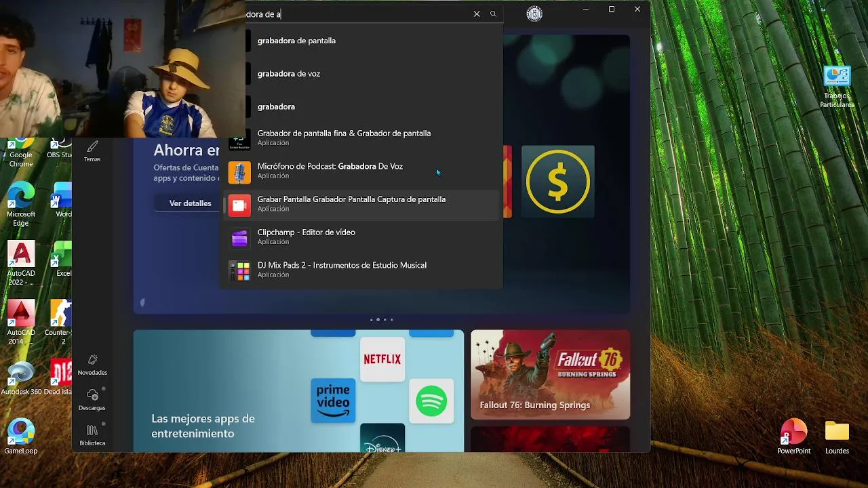Open Dead Island desktop shortcut
This screenshot has height=488, width=868.
pyautogui.click(x=58, y=378)
